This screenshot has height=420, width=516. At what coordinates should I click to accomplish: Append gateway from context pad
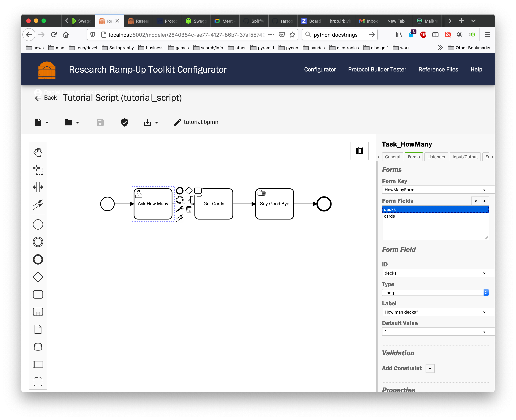pyautogui.click(x=189, y=191)
